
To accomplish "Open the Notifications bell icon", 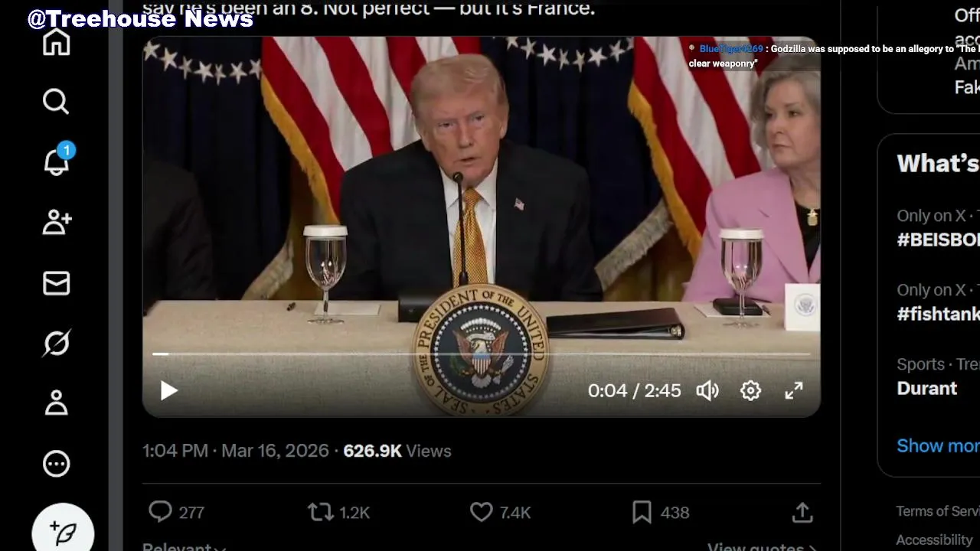I will click(56, 161).
